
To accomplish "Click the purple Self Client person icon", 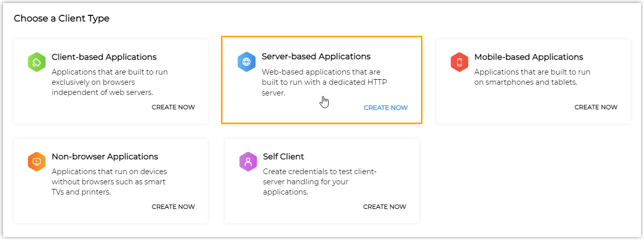I will [248, 162].
